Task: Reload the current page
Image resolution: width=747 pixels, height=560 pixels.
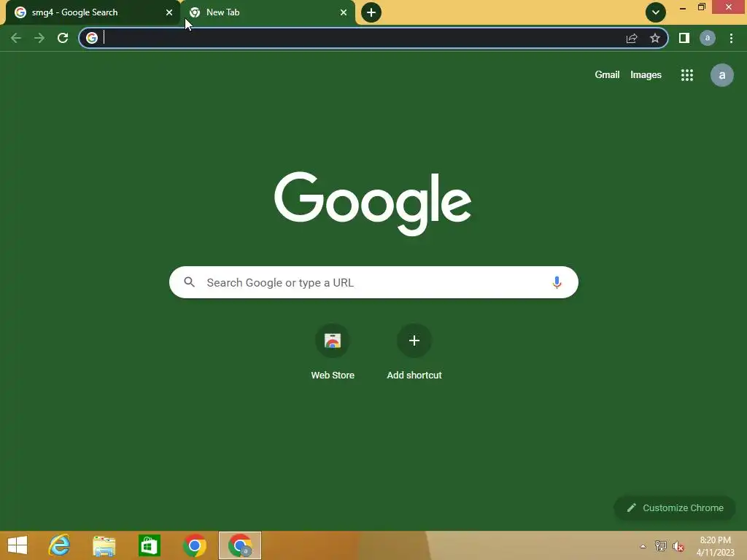Action: tap(63, 38)
